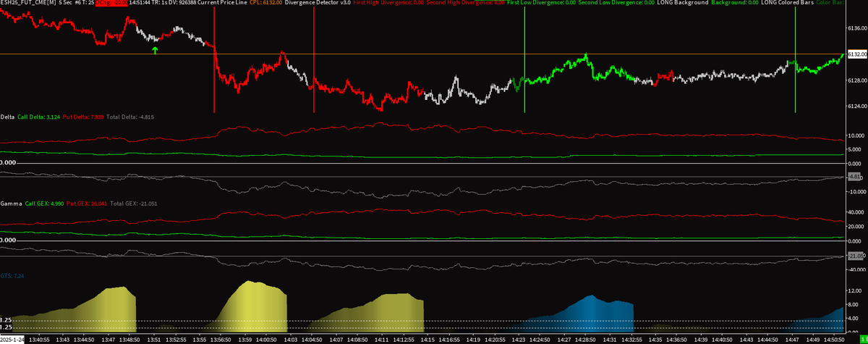The width and height of the screenshot is (868, 344).
Task: Click the 12.00 value on GTS scale
Action: 854,290
